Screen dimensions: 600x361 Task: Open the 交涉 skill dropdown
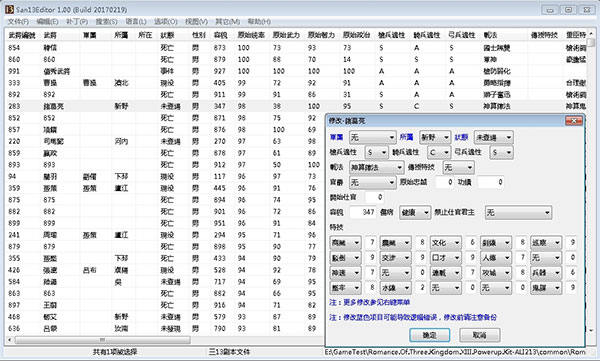396,258
